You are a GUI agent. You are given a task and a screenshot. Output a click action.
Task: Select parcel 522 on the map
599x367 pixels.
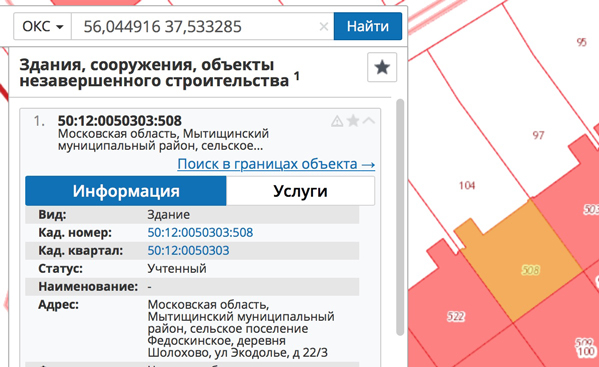[456, 317]
